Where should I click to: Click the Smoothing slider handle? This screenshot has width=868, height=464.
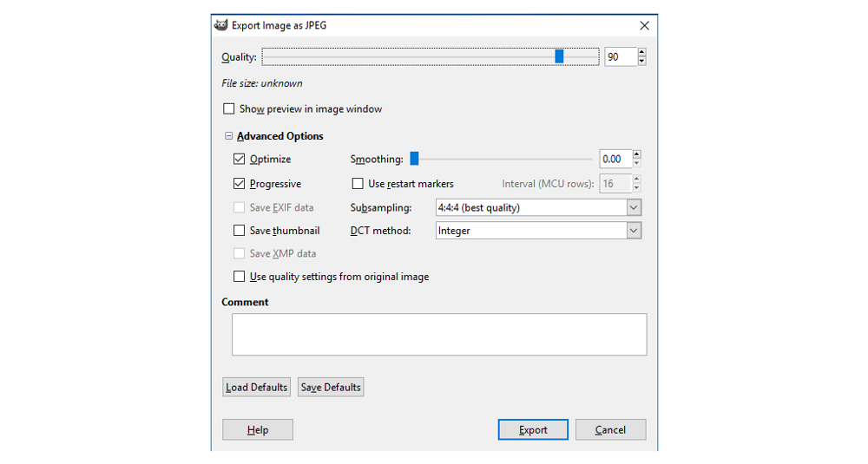point(414,159)
